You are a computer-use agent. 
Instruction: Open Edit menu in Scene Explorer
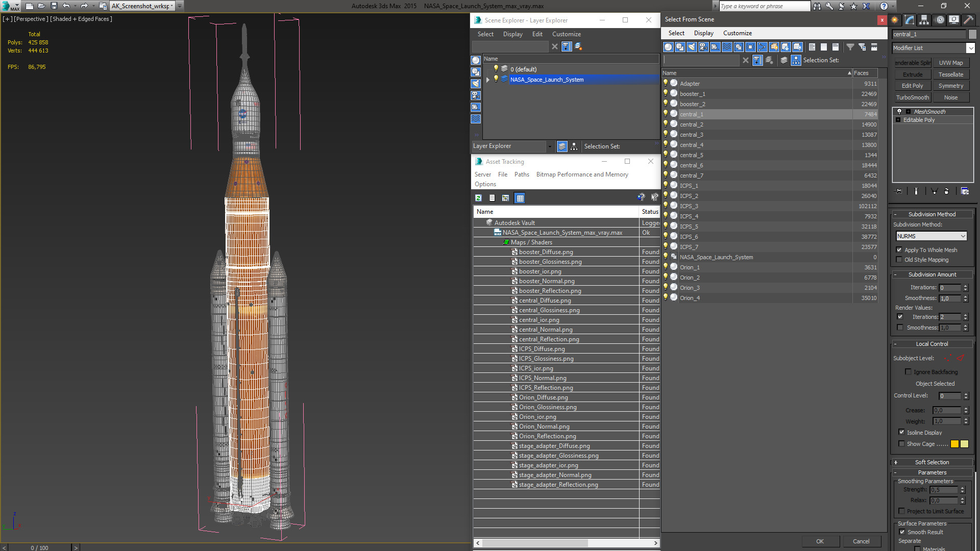pos(537,34)
